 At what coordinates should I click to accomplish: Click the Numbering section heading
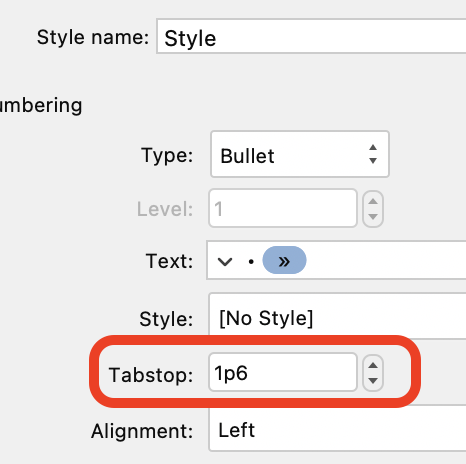click(41, 105)
